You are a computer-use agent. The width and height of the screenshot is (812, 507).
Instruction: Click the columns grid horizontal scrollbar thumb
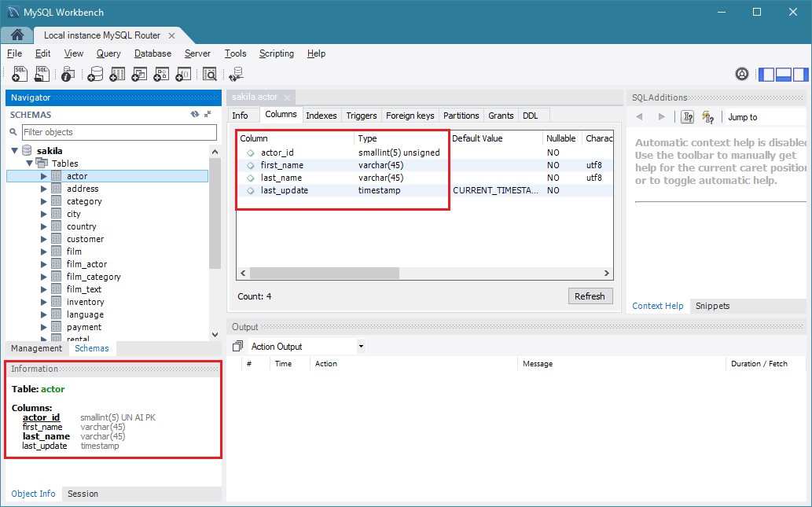pyautogui.click(x=324, y=273)
